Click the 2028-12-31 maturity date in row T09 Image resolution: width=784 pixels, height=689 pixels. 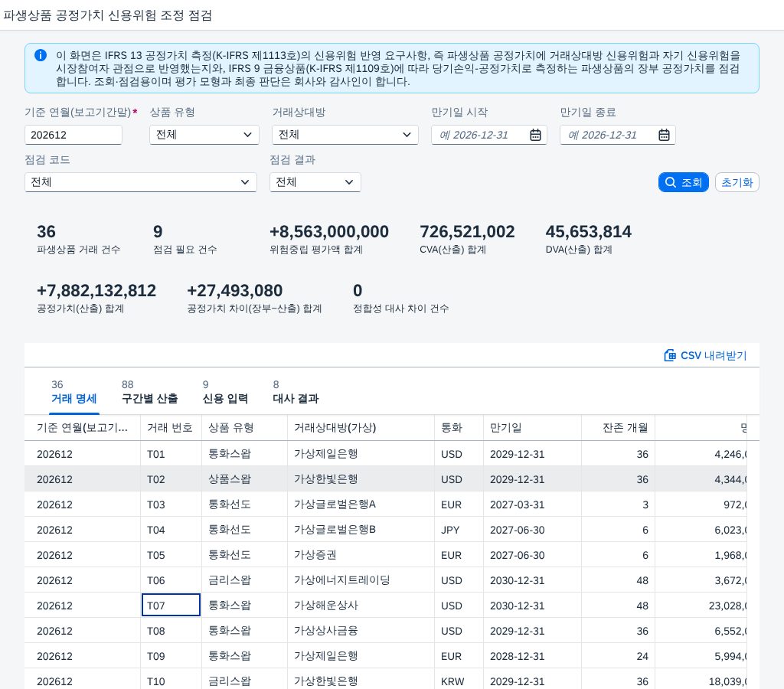coord(533,656)
